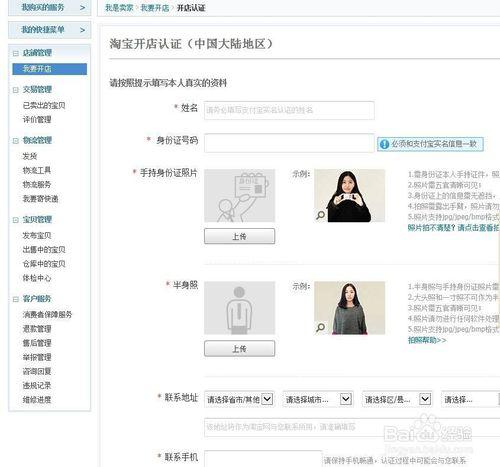Image resolution: width=500 pixels, height=467 pixels.
Task: Click the 客户服务 section header
Action: [x=37, y=299]
